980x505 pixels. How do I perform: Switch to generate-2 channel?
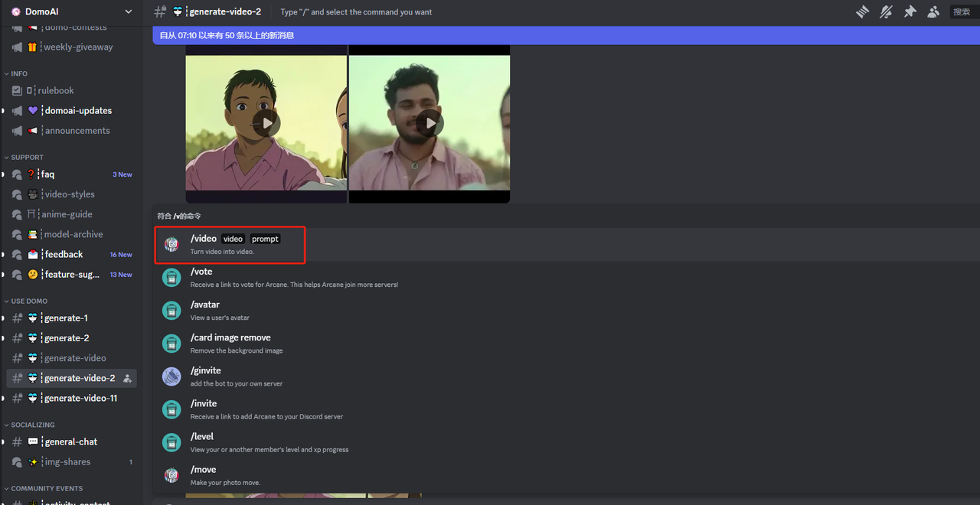tap(71, 337)
